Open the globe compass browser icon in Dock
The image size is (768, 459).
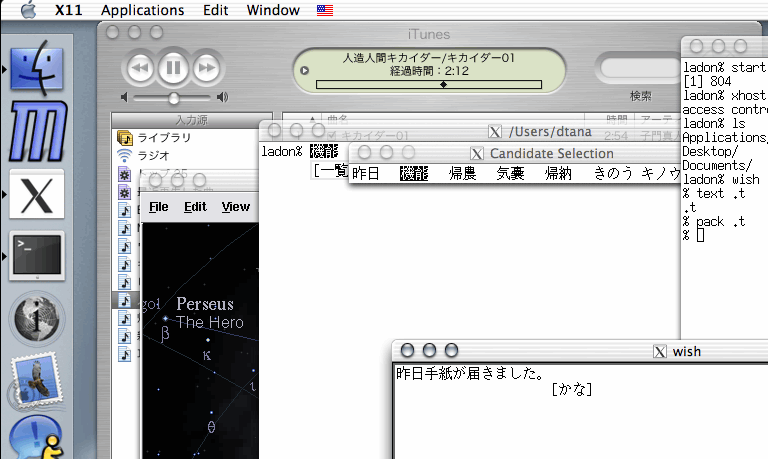tap(36, 320)
